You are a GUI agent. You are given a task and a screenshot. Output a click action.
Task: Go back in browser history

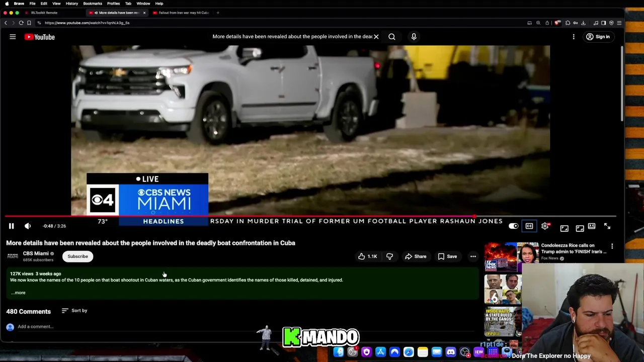point(6,23)
